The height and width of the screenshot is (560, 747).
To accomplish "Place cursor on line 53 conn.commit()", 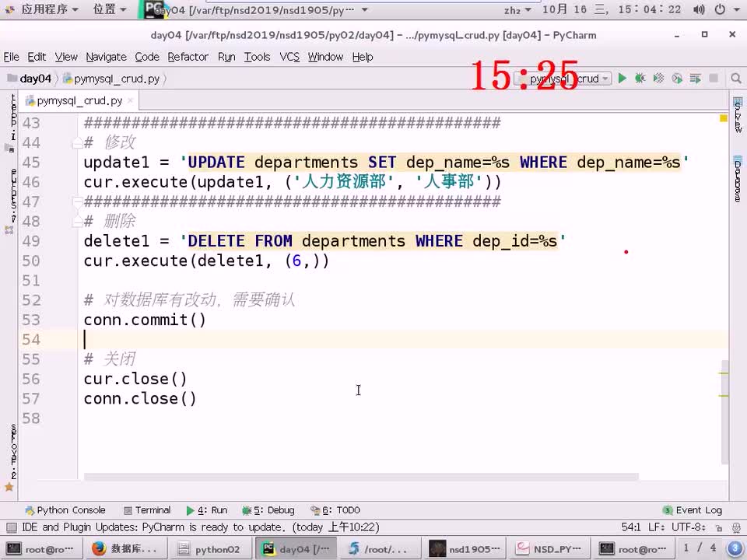I will (145, 320).
